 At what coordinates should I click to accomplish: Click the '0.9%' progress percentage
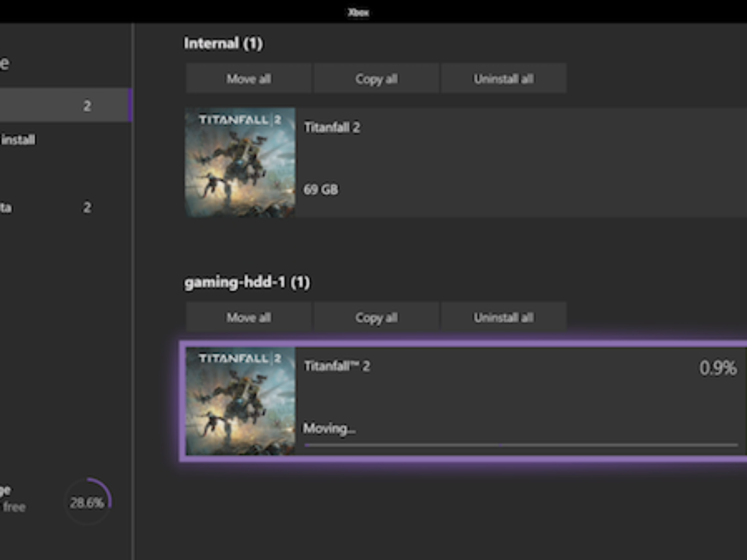click(x=718, y=368)
